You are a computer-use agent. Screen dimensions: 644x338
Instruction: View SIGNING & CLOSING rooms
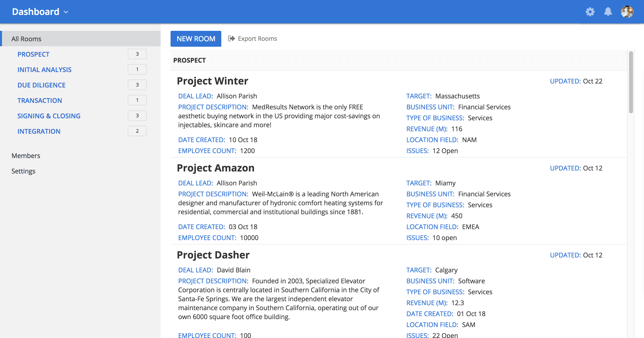[x=49, y=116]
